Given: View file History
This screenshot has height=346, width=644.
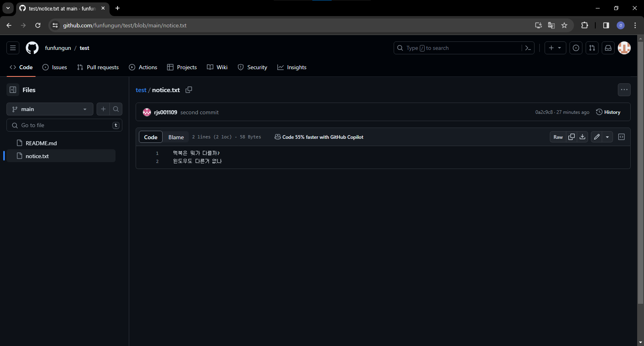Looking at the screenshot, I should [x=608, y=112].
